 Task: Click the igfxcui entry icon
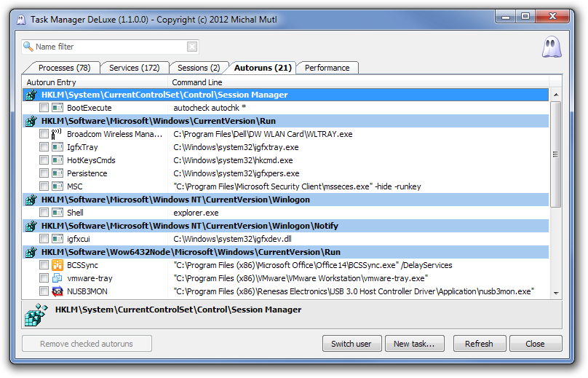click(x=57, y=239)
